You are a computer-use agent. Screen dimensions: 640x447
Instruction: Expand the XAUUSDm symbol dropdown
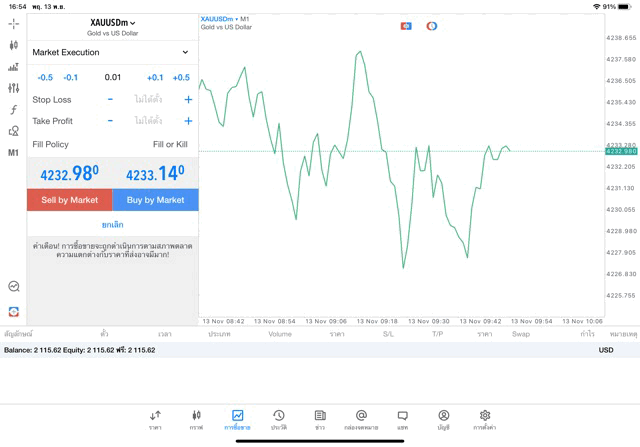click(x=112, y=23)
